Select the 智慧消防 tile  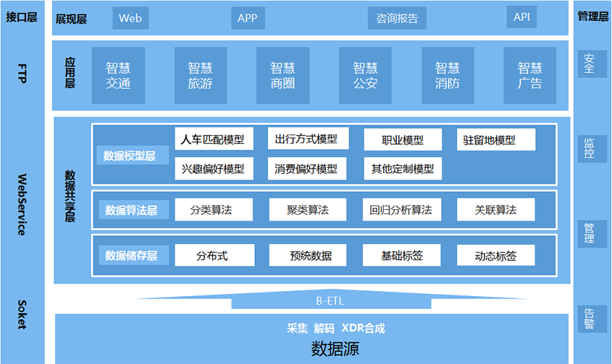(x=448, y=76)
